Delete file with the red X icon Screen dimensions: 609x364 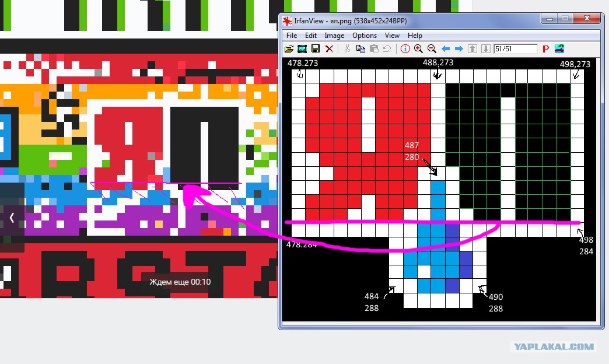[x=329, y=48]
